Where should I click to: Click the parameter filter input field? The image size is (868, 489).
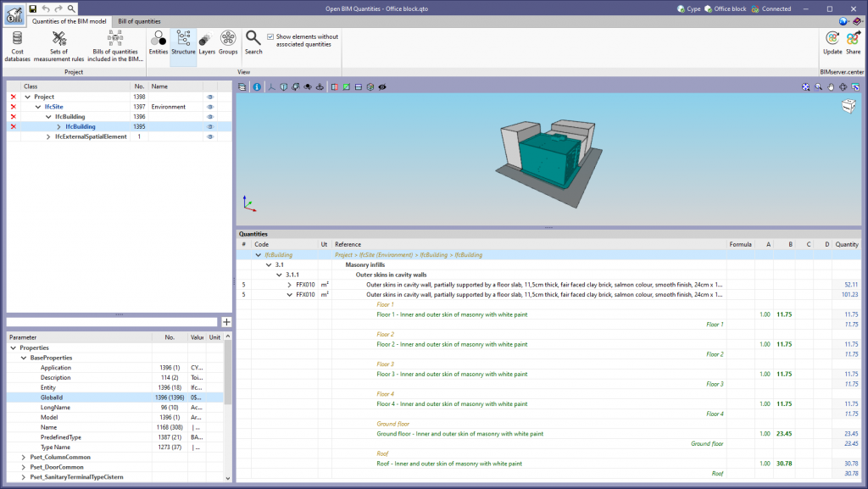click(x=112, y=322)
